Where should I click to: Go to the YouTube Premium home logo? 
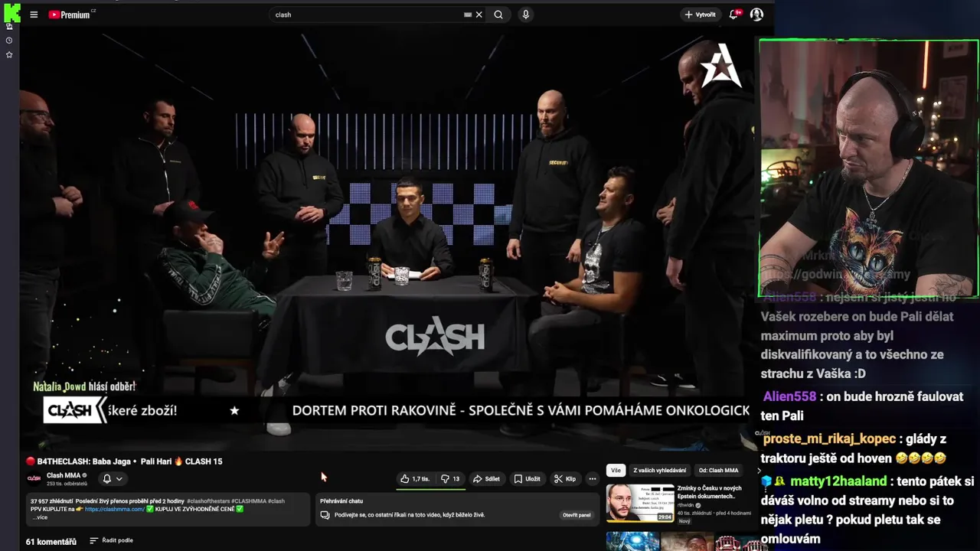pyautogui.click(x=70, y=15)
